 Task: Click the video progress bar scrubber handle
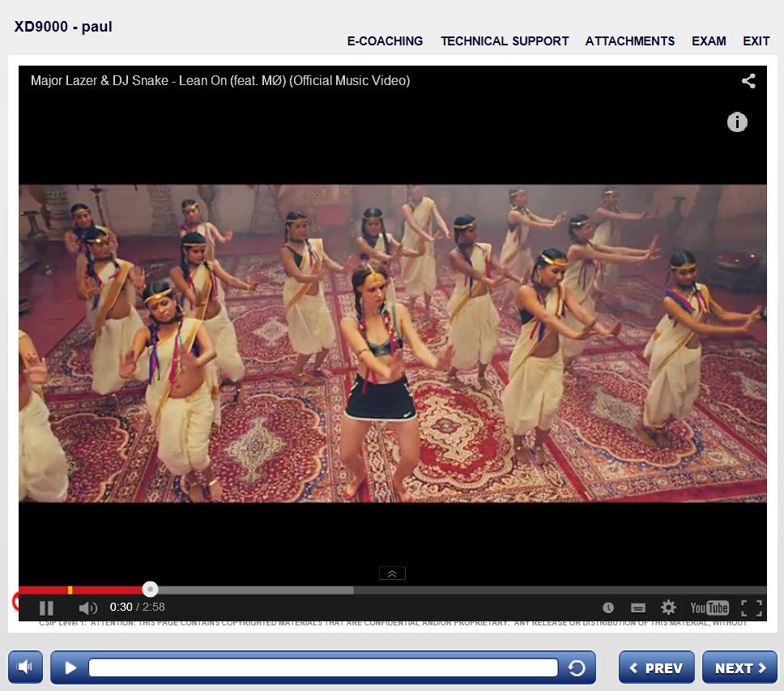(x=150, y=590)
